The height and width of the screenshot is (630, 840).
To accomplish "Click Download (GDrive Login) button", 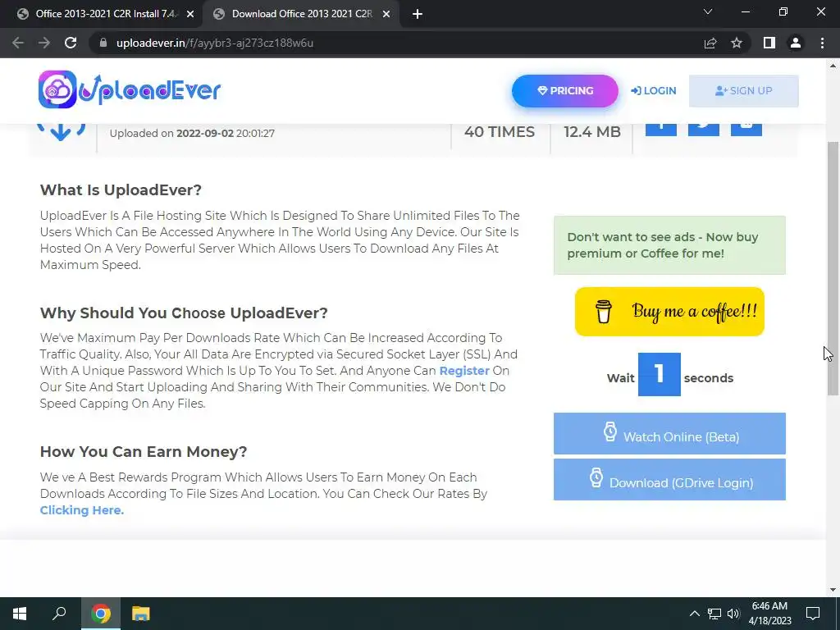I will 669,479.
